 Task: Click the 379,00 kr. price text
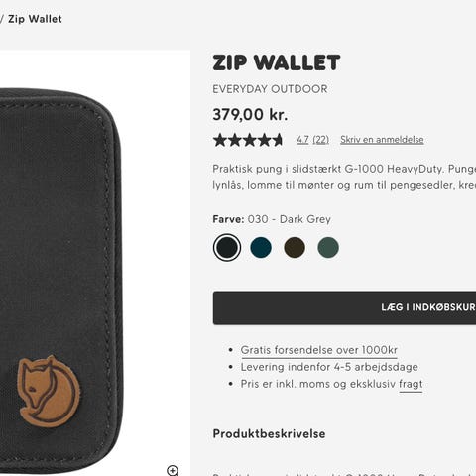(250, 115)
